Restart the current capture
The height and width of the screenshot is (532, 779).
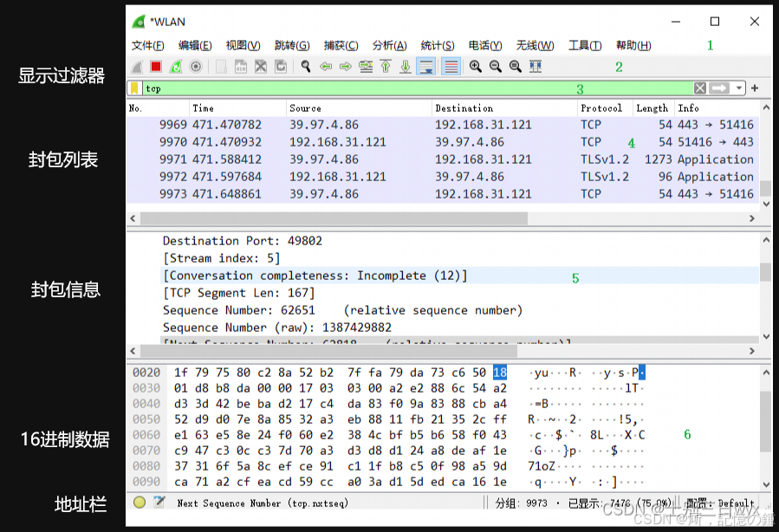tap(176, 67)
